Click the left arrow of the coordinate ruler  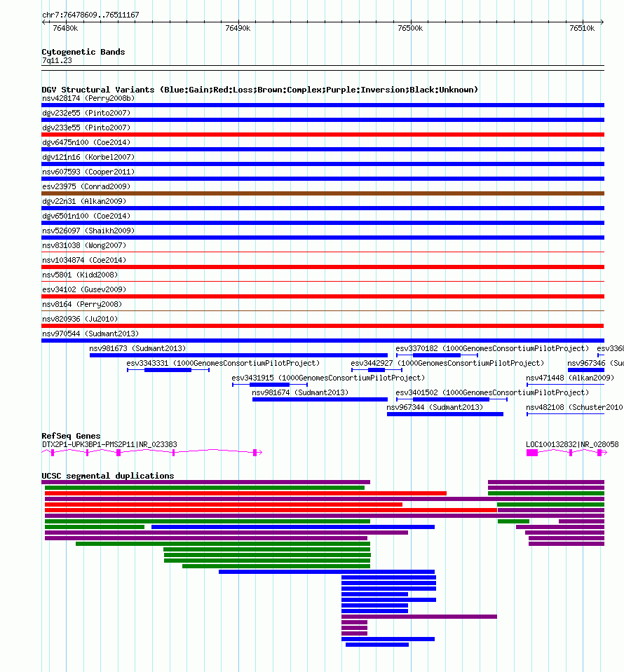(43, 22)
